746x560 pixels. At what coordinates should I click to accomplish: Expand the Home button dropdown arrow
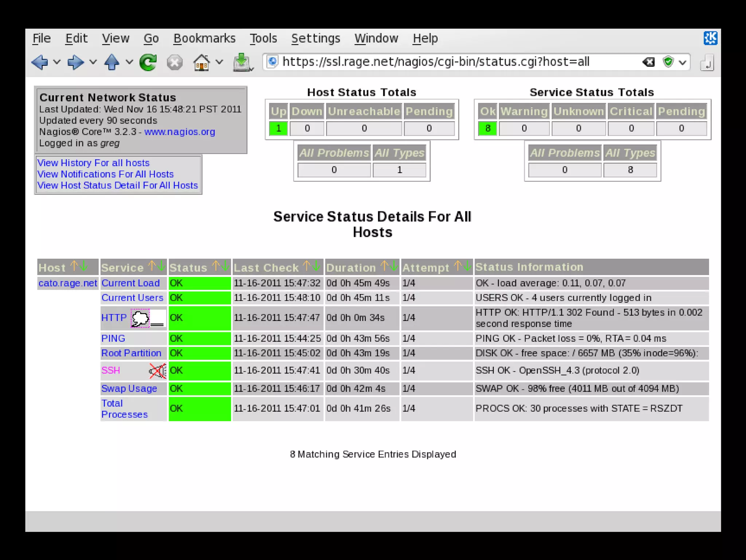(x=219, y=62)
